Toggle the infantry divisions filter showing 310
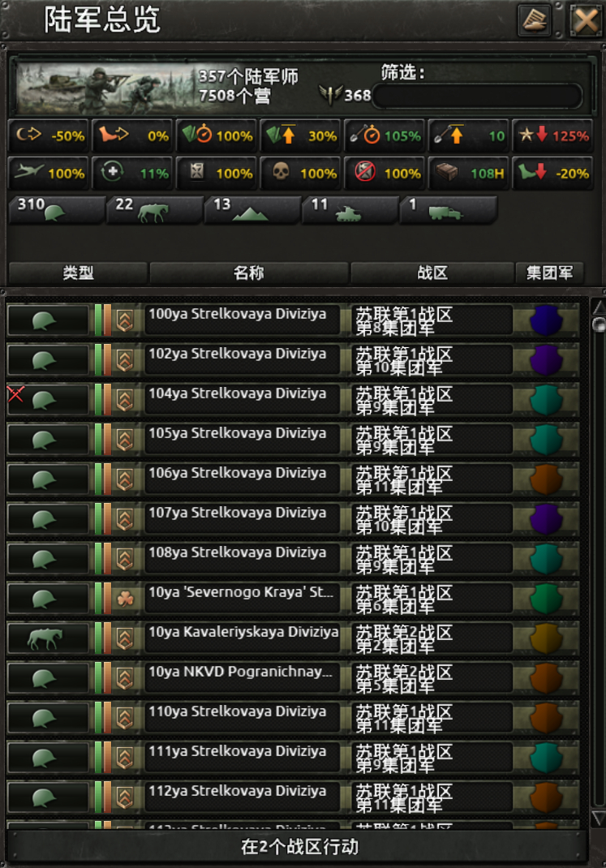The height and width of the screenshot is (868, 606). coord(57,210)
